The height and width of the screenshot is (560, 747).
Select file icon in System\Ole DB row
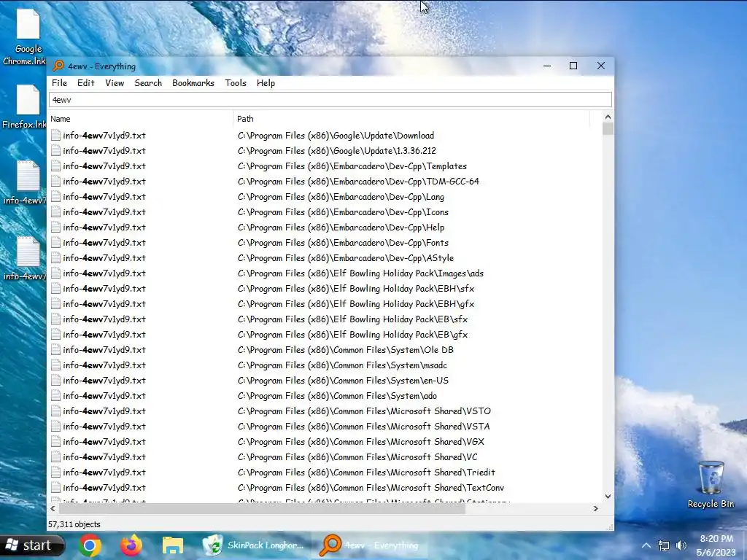55,349
